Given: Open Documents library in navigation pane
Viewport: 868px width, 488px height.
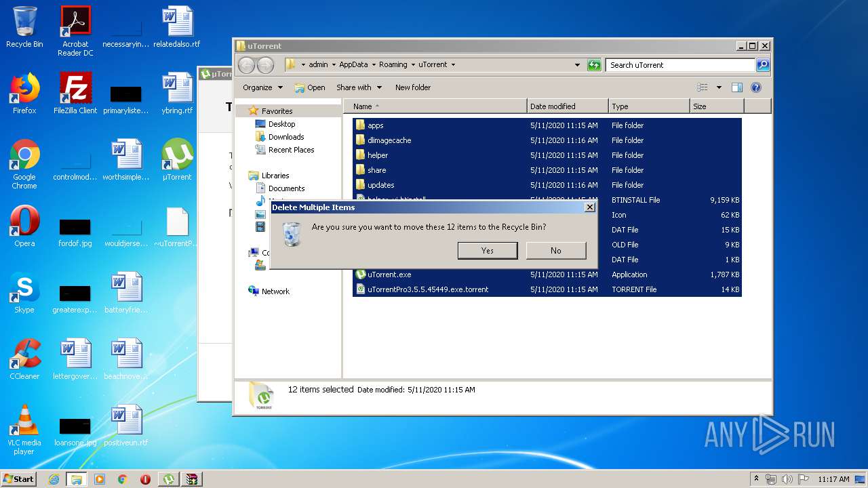Looking at the screenshot, I should click(x=286, y=188).
